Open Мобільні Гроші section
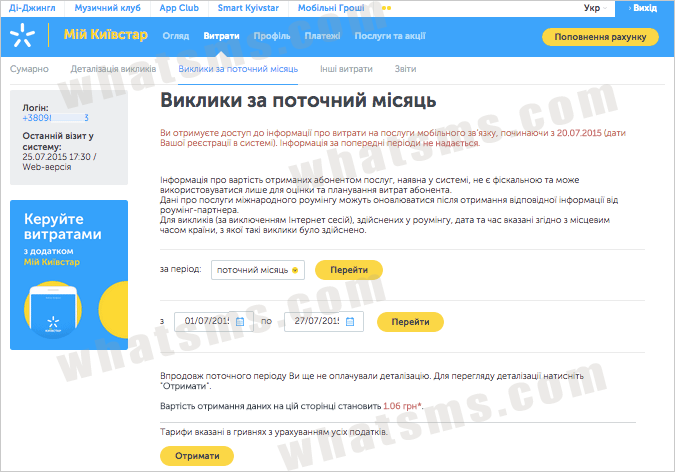Screen dimensions: 675x472 click(x=331, y=8)
